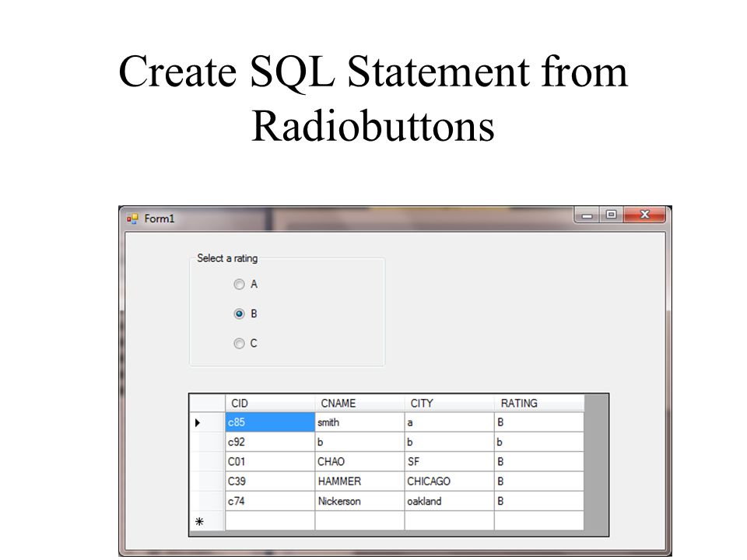Minimize the Form1 window
Image resolution: width=747 pixels, height=560 pixels.
tap(587, 215)
